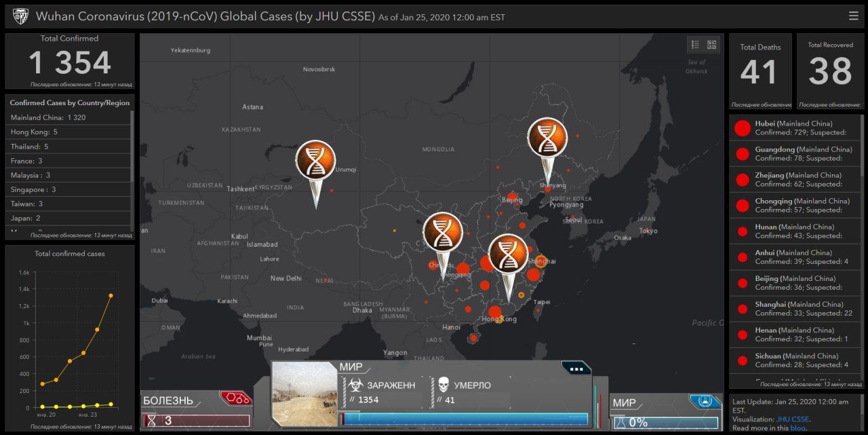Open the map legend list icon

pyautogui.click(x=695, y=45)
